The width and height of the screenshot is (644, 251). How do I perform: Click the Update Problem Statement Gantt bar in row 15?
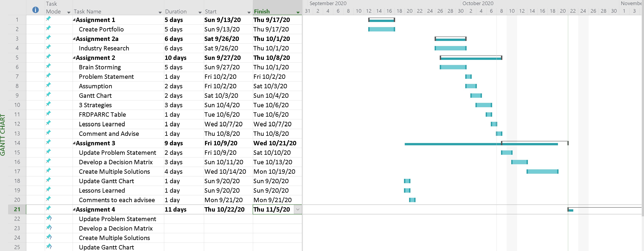point(507,152)
